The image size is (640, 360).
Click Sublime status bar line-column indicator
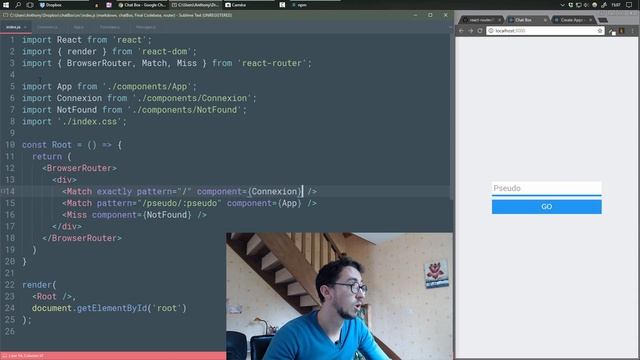tap(26, 356)
